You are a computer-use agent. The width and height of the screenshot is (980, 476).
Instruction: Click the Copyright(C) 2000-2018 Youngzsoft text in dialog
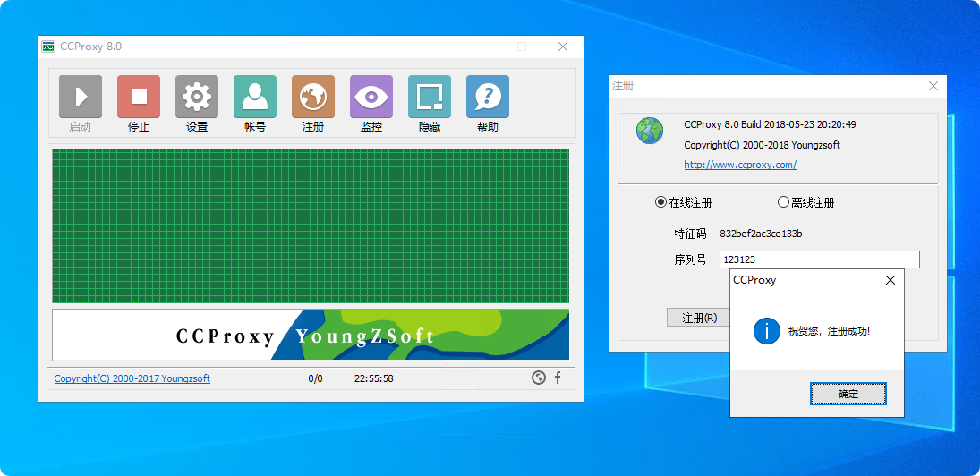coord(762,145)
